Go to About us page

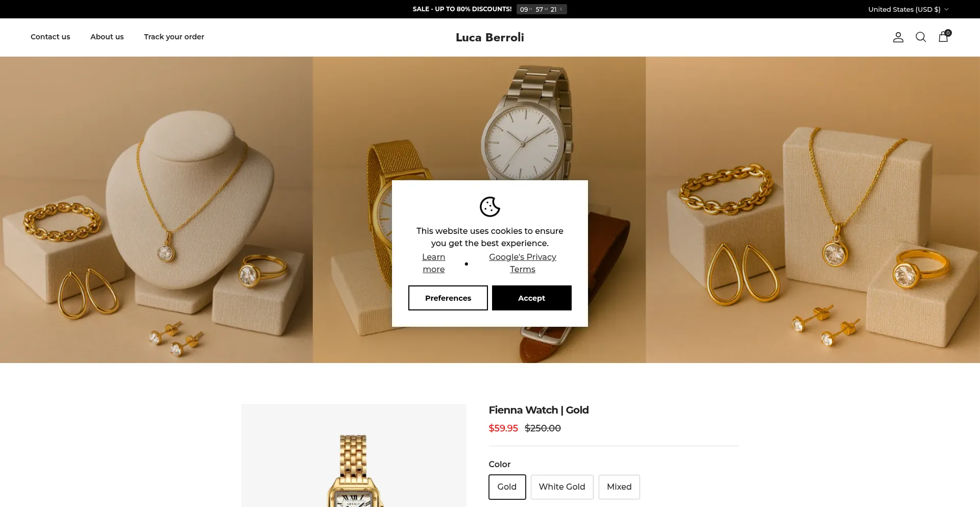(107, 37)
